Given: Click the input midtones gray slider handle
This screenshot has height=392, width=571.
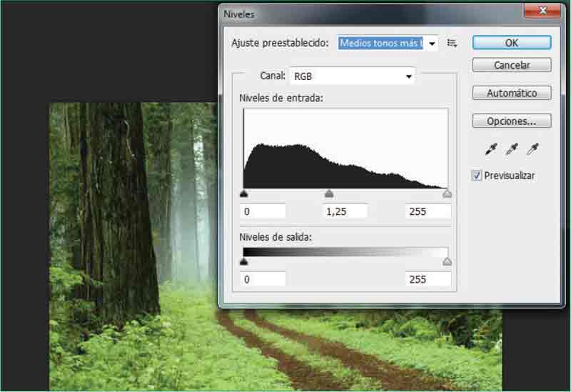Looking at the screenshot, I should [329, 194].
